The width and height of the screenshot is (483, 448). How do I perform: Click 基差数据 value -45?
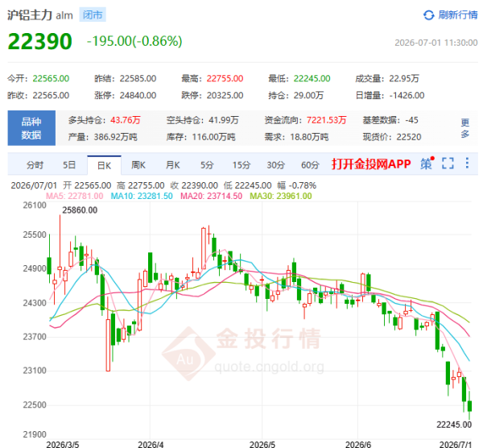click(x=411, y=120)
